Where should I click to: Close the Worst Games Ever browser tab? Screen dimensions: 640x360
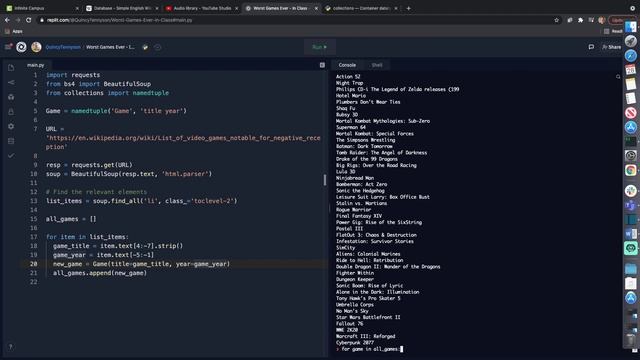pos(316,8)
